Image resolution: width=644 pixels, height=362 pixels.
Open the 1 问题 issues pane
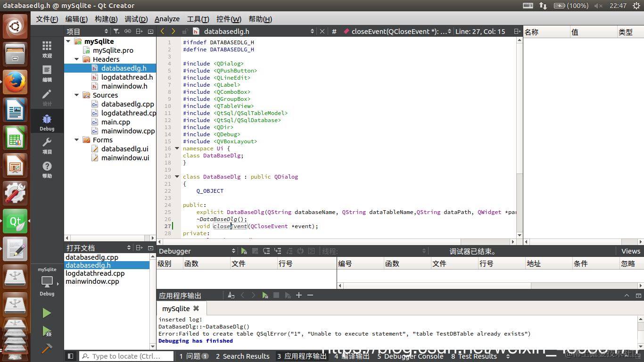pos(194,356)
